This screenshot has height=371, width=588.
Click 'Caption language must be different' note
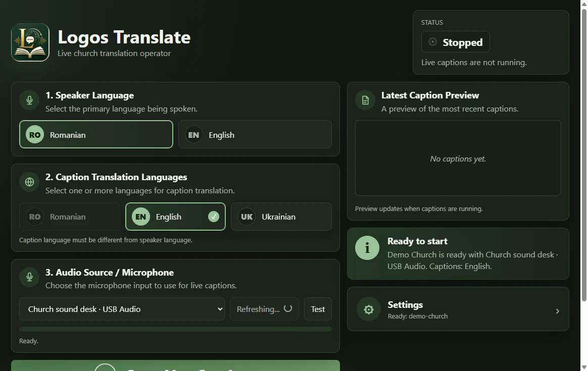pos(106,240)
